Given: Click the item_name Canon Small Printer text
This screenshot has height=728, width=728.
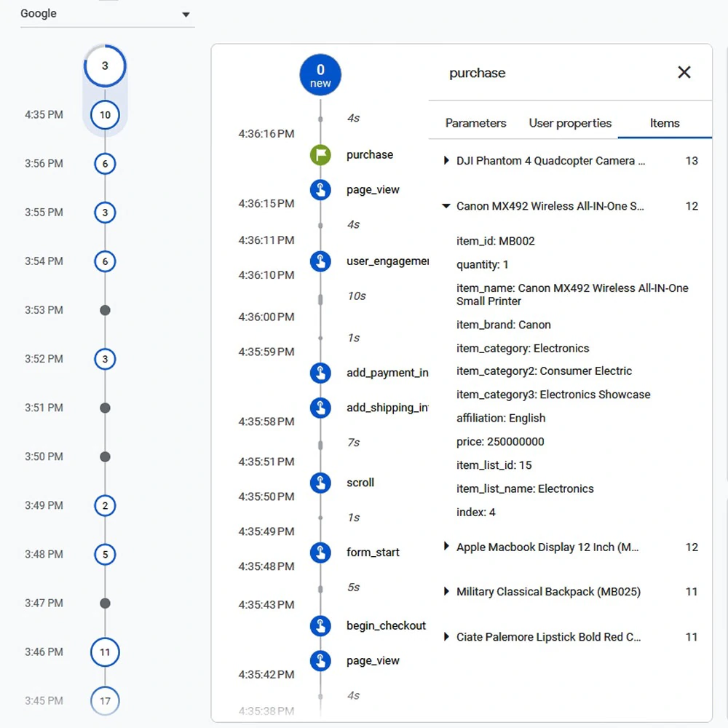Looking at the screenshot, I should (x=572, y=295).
